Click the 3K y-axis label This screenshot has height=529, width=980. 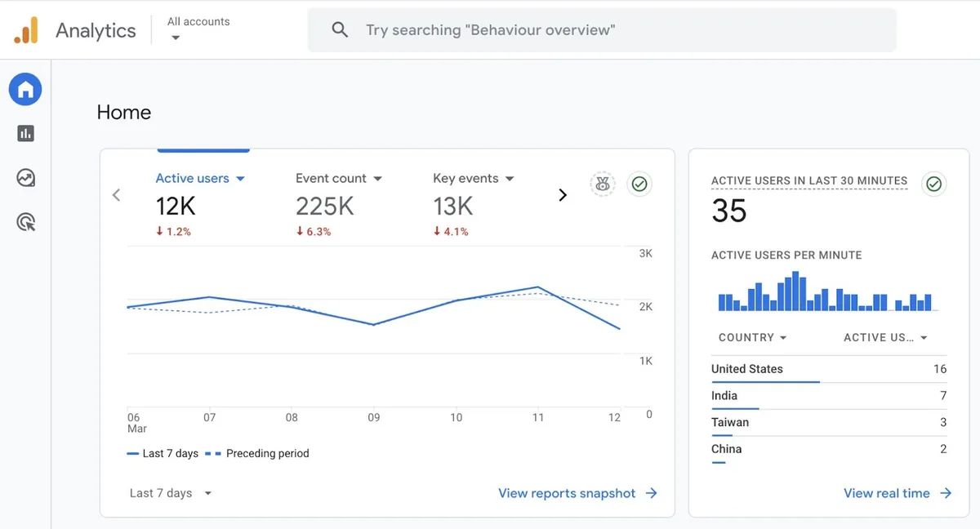pyautogui.click(x=646, y=254)
